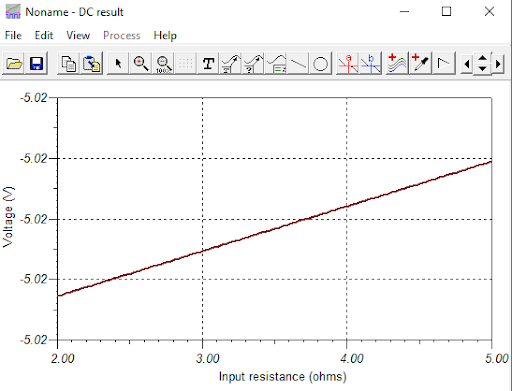Open the Process menu
Image resolution: width=512 pixels, height=391 pixels.
click(x=122, y=35)
